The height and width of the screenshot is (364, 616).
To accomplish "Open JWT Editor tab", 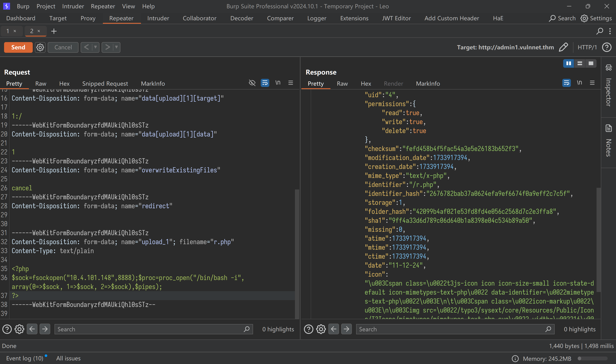I will coord(396,18).
